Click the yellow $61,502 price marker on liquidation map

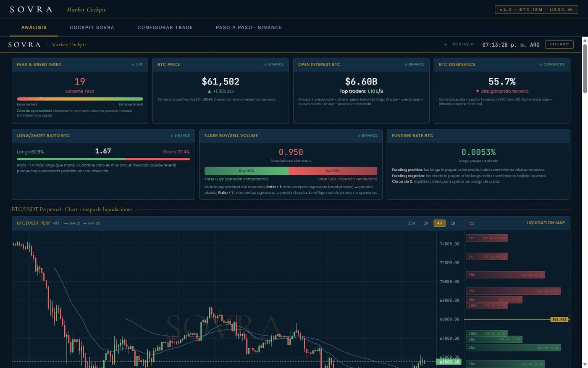[559, 319]
